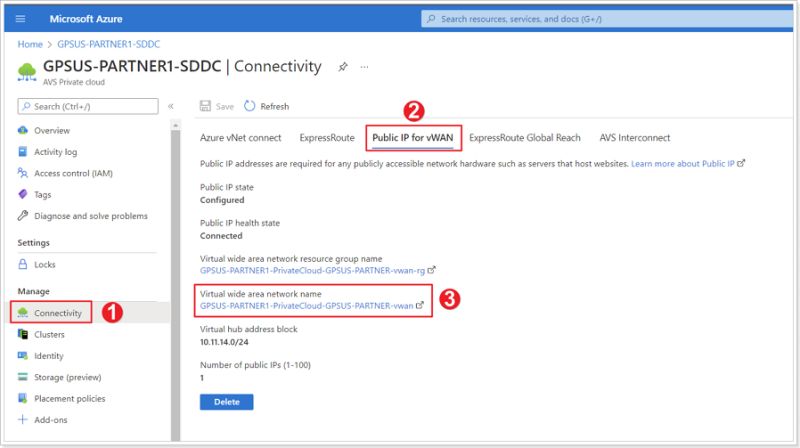Click the Clusters icon
This screenshot has height=448, width=800.
tap(22, 334)
